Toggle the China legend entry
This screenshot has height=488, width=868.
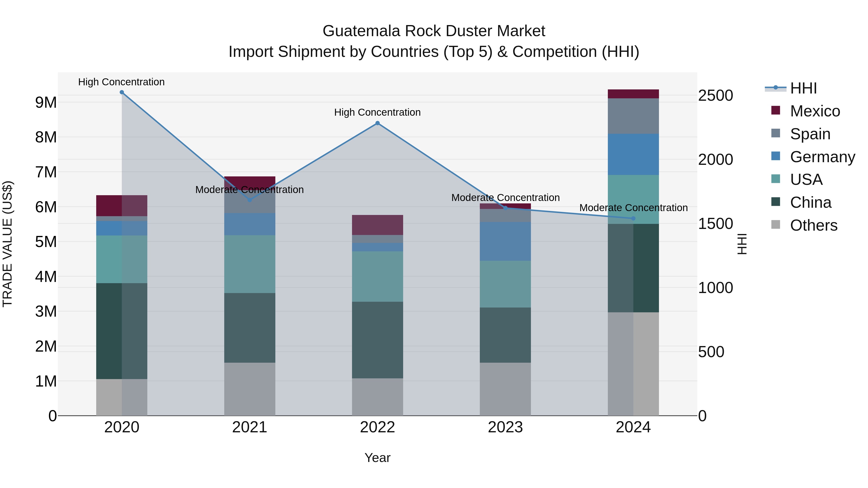tap(801, 202)
